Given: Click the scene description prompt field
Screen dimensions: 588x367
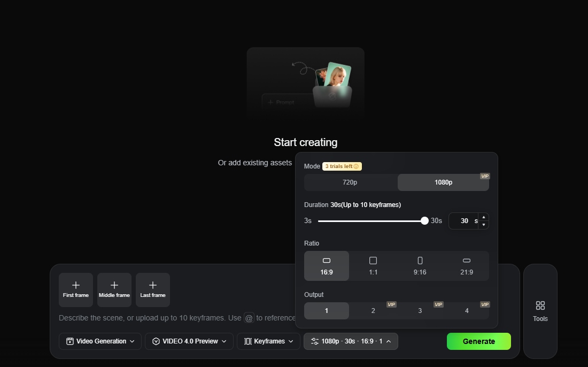Looking at the screenshot, I should [177, 318].
